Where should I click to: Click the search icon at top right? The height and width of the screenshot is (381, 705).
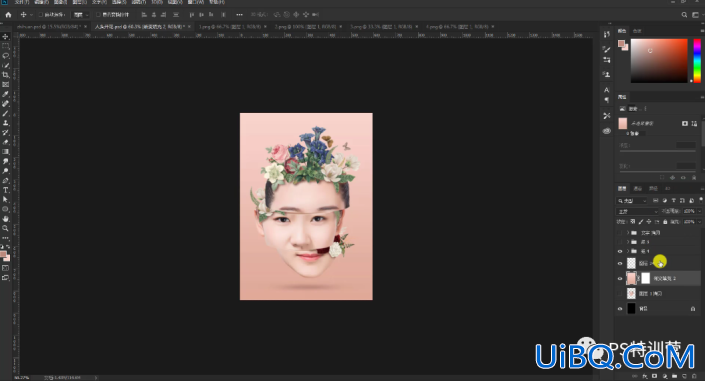(684, 14)
